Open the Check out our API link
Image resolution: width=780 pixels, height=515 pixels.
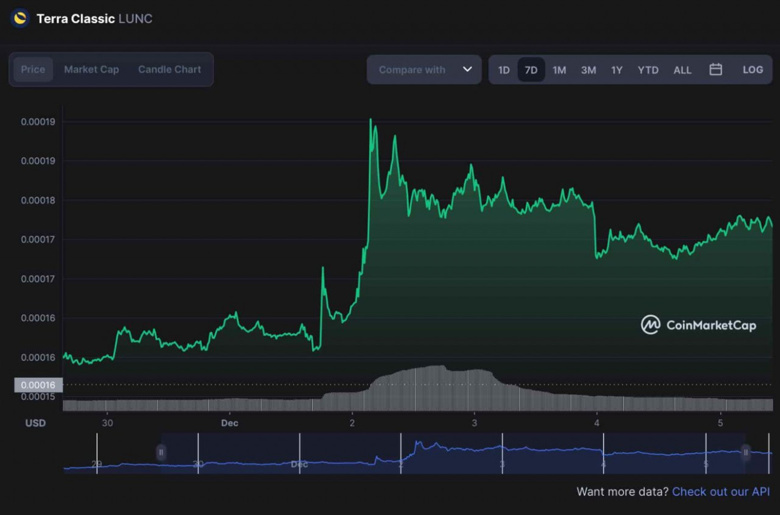pos(720,492)
